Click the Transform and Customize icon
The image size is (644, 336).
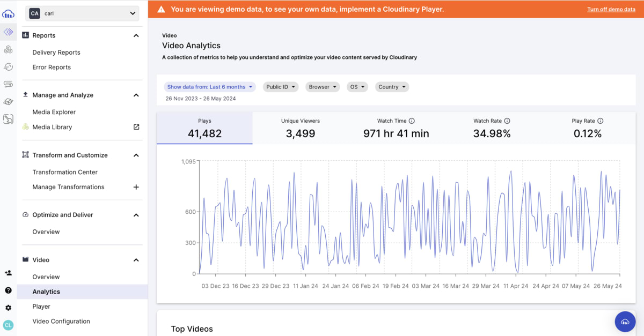[x=25, y=155]
